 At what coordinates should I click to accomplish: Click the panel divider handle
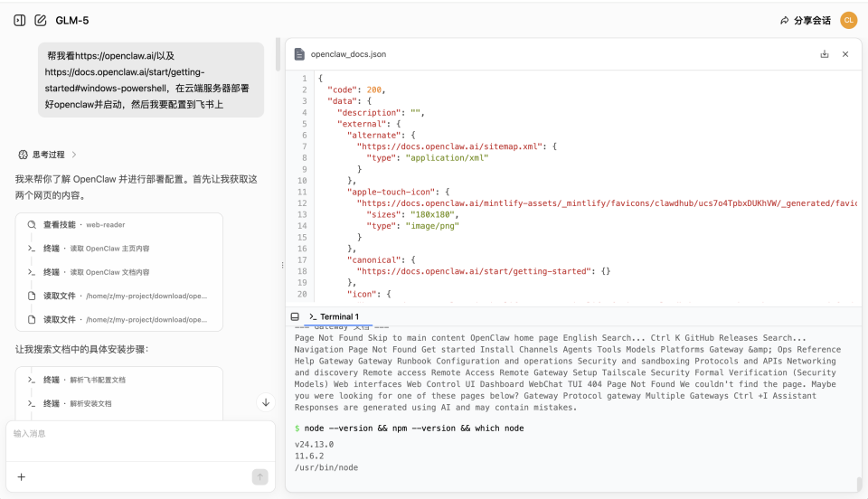pos(282,265)
